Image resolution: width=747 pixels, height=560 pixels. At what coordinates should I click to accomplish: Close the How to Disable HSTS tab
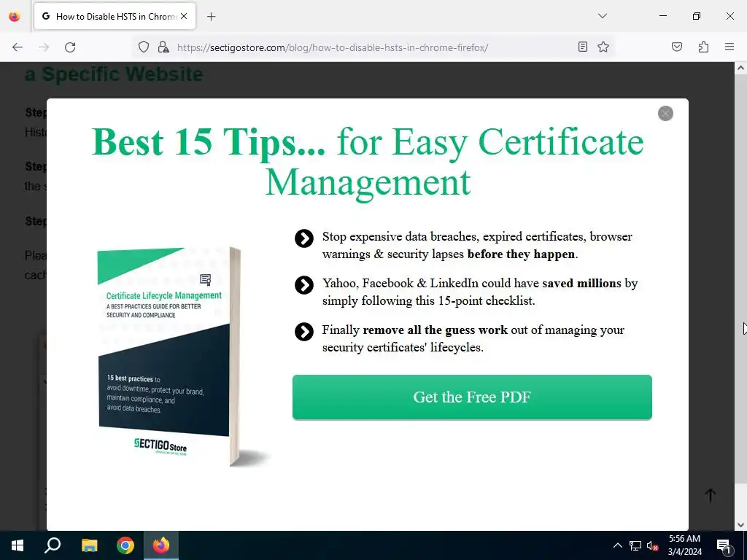click(x=184, y=16)
